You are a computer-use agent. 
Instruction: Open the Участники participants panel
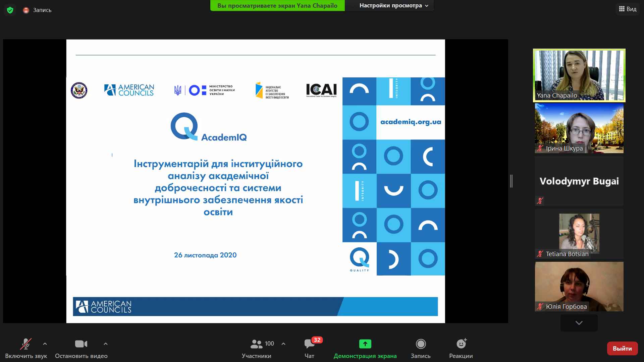(257, 349)
